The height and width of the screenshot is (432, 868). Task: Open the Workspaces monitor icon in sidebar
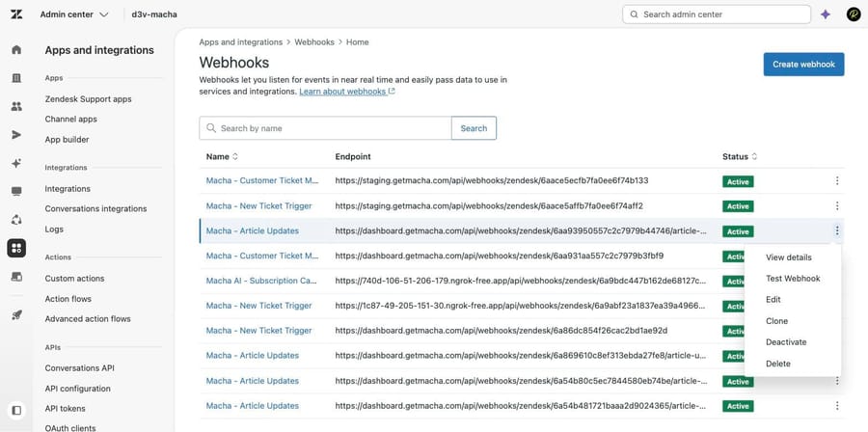point(16,191)
